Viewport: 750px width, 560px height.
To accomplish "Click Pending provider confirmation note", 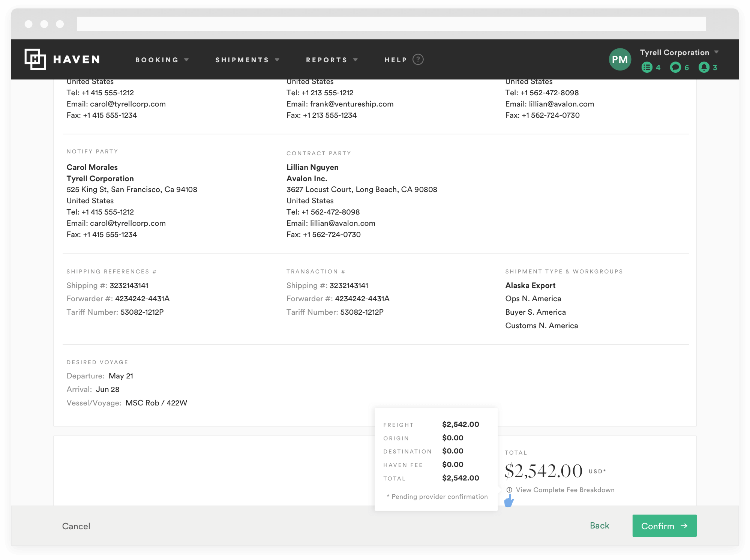I will tap(437, 497).
